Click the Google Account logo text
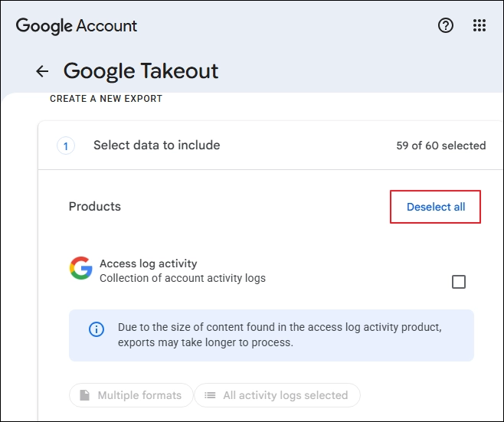The image size is (504, 422). (x=77, y=26)
